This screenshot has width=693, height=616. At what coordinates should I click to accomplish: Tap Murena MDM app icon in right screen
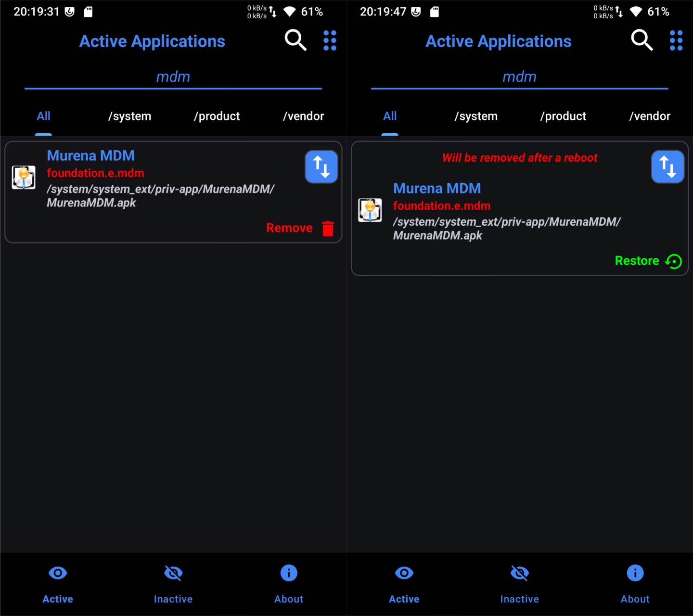coord(370,210)
